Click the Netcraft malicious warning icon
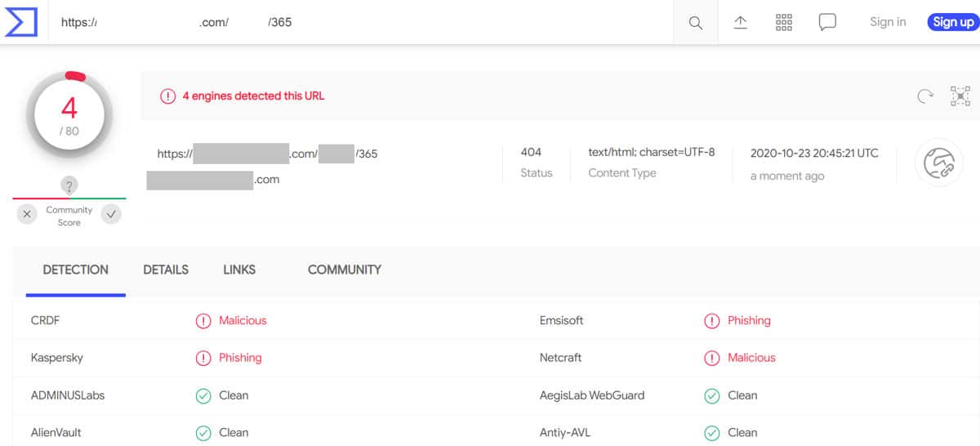980x446 pixels. click(712, 358)
